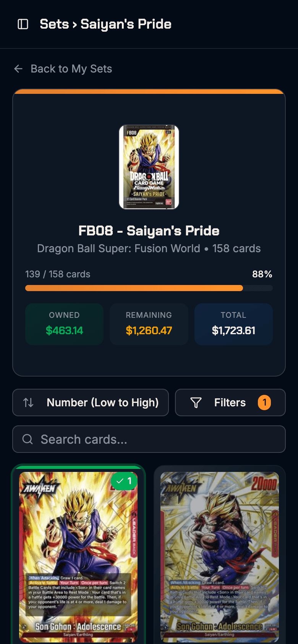
Task: Click the sort arrows icon
Action: [29, 402]
